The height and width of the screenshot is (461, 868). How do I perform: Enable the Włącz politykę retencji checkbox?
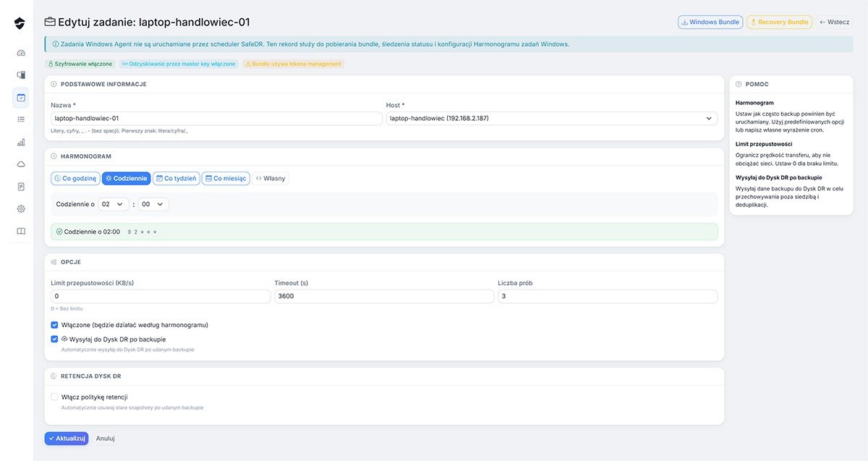coord(55,397)
